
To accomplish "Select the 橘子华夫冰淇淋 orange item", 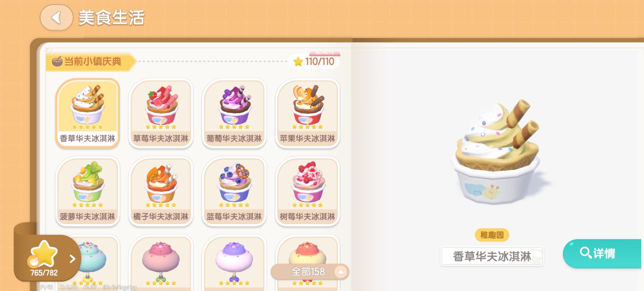I will point(161,191).
